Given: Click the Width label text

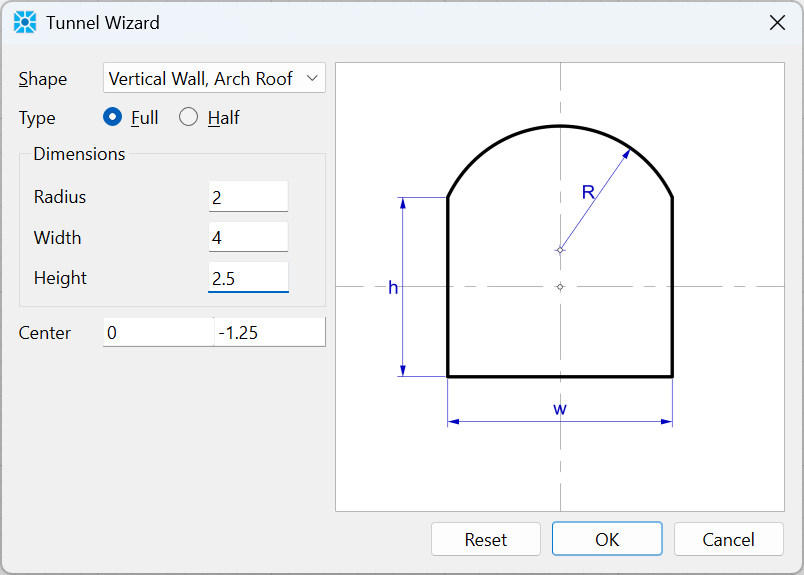Looking at the screenshot, I should [57, 237].
